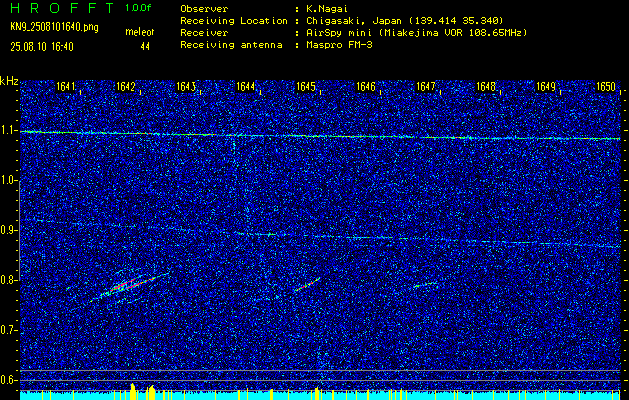Click the 1650 time marker
The image size is (629, 400).
606,86
